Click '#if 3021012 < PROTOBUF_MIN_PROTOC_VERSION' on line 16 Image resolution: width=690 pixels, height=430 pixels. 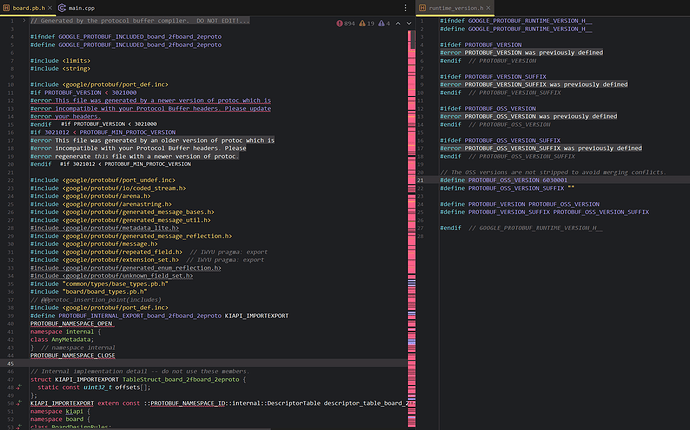[x=103, y=132]
